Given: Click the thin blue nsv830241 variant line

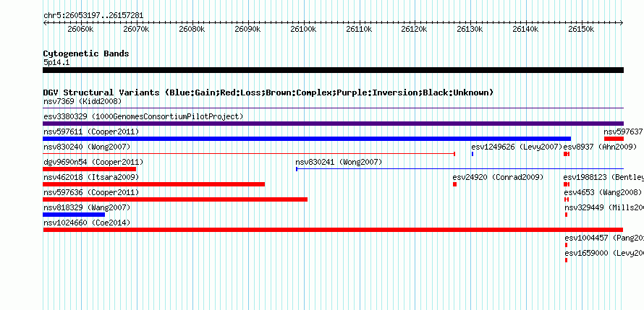Looking at the screenshot, I should click(459, 169).
